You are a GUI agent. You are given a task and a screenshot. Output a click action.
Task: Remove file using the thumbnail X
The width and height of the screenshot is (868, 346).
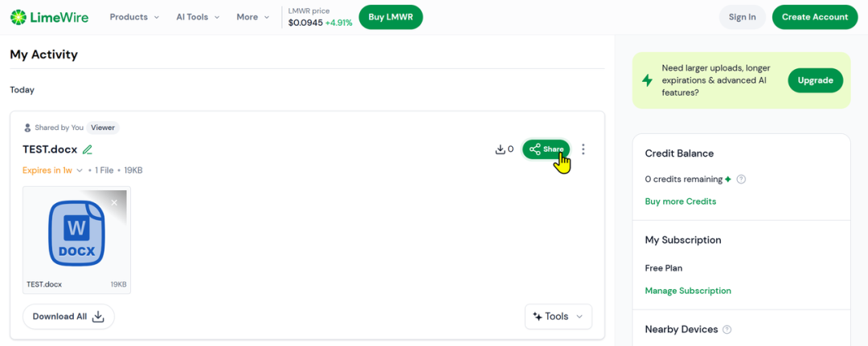point(114,203)
